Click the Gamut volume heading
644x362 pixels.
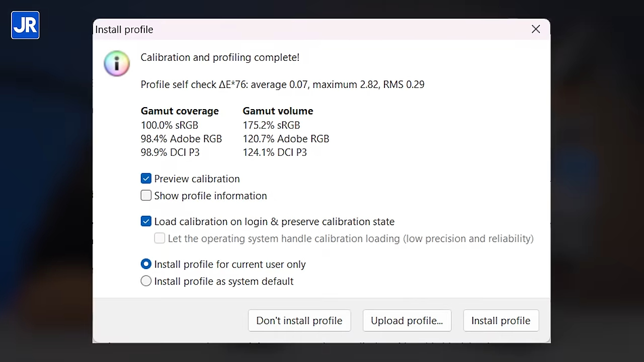tap(278, 111)
